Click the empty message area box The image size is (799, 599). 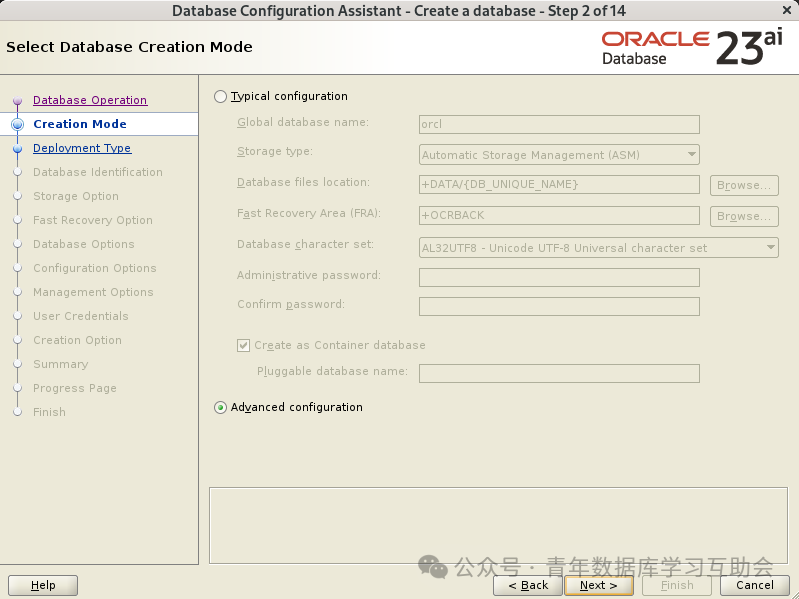[498, 526]
